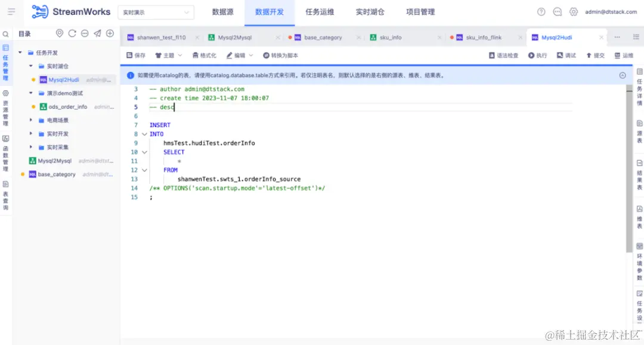Click the StreamWorks logo
The height and width of the screenshot is (345, 644).
(x=71, y=12)
